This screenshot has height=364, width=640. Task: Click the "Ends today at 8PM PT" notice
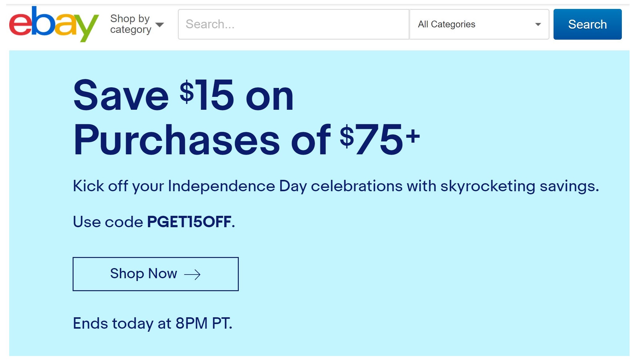point(153,323)
